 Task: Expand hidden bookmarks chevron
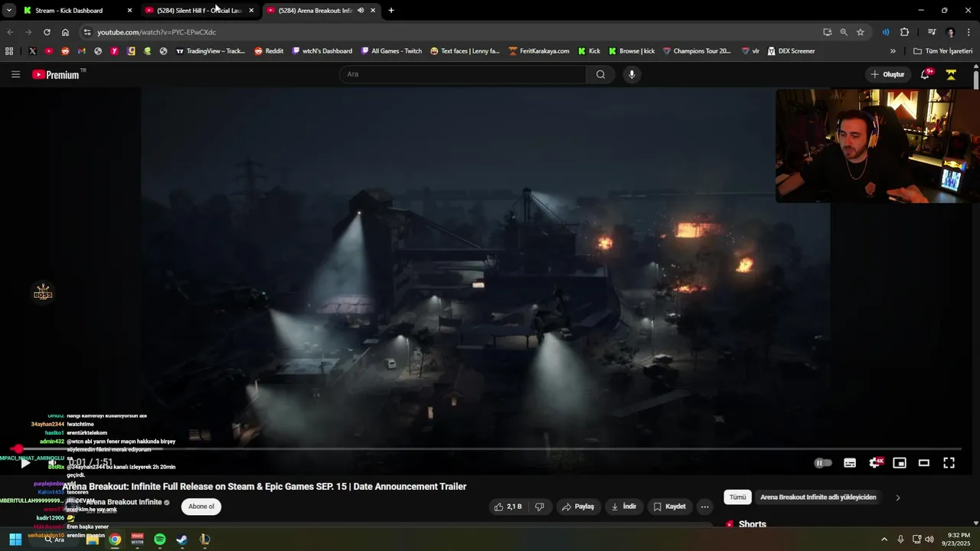[x=893, y=51]
